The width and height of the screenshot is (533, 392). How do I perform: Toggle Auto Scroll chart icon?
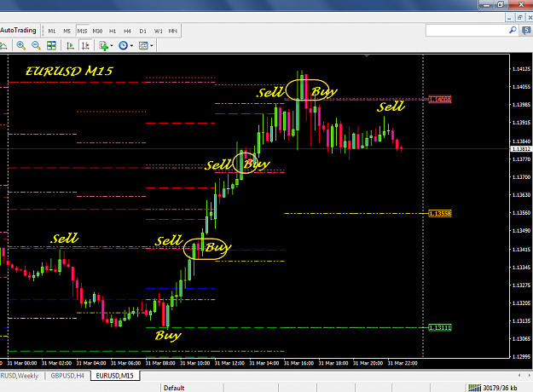pos(70,45)
